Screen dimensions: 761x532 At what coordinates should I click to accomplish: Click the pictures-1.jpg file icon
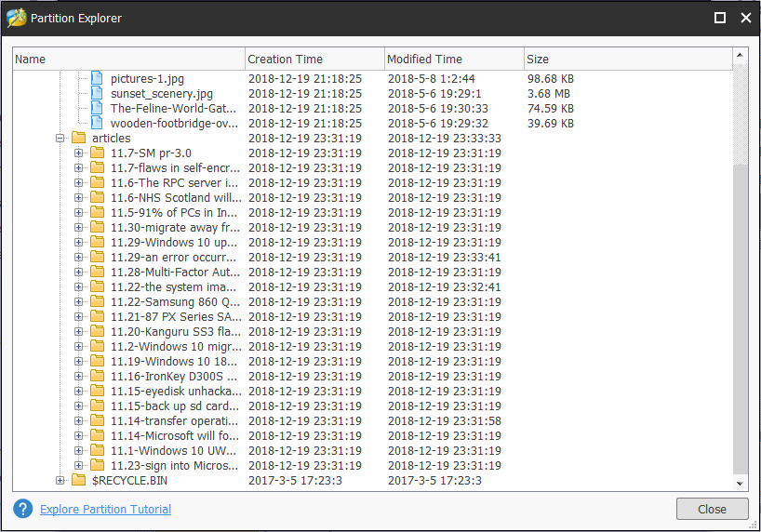(x=97, y=79)
